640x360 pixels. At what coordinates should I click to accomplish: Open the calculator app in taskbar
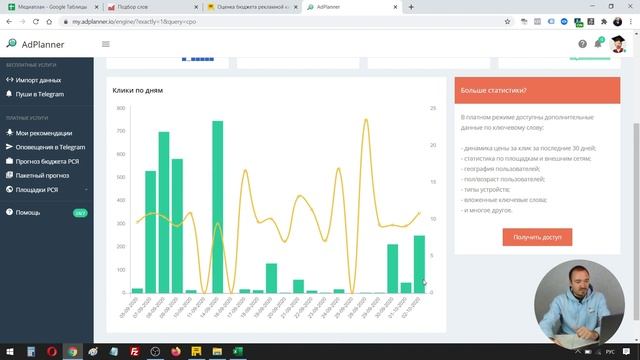click(x=31, y=351)
